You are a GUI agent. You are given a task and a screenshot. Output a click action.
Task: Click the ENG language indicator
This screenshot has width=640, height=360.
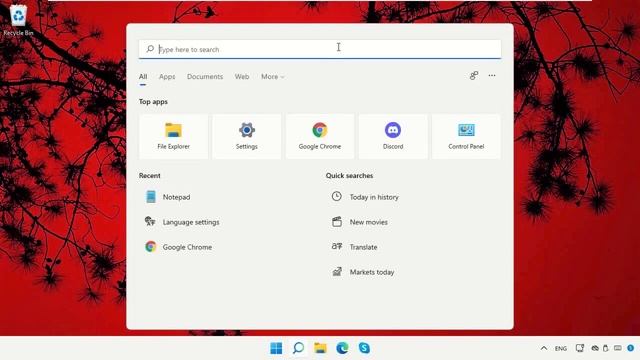[561, 349]
